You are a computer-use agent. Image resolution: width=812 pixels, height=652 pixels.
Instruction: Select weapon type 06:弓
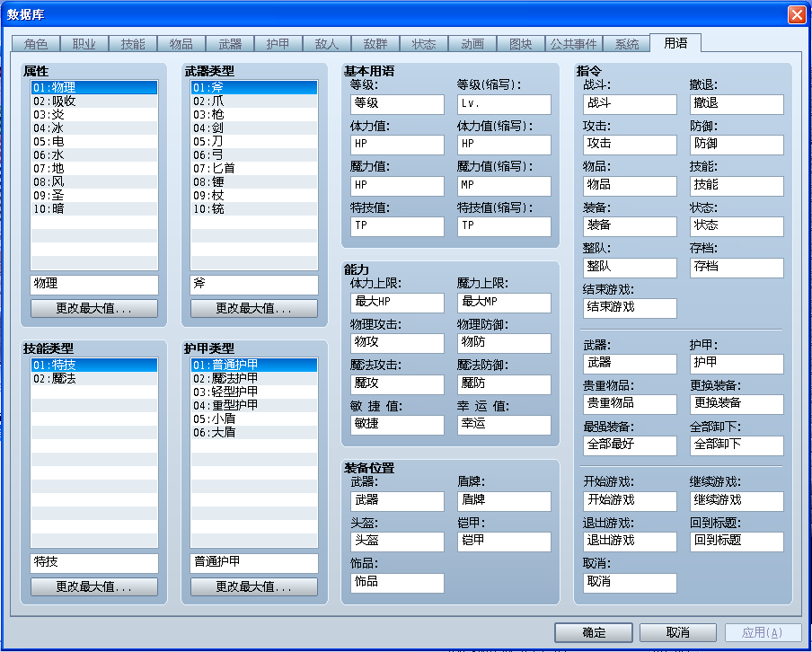(254, 154)
